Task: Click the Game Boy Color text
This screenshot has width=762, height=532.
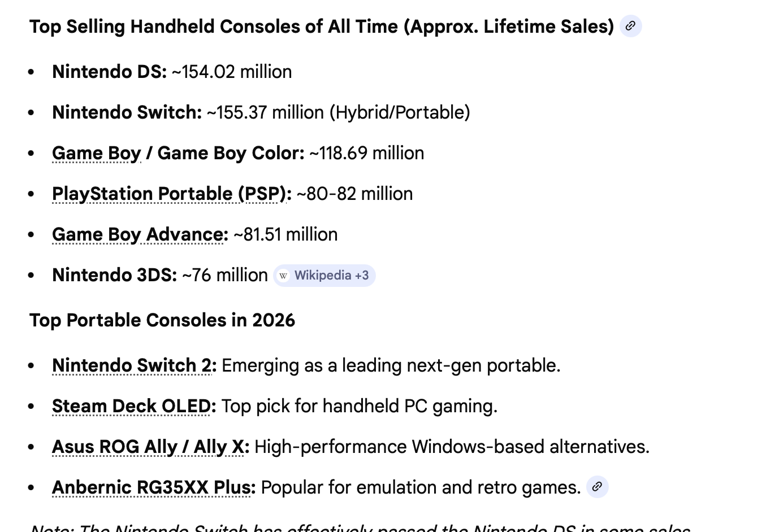Action: click(x=231, y=153)
